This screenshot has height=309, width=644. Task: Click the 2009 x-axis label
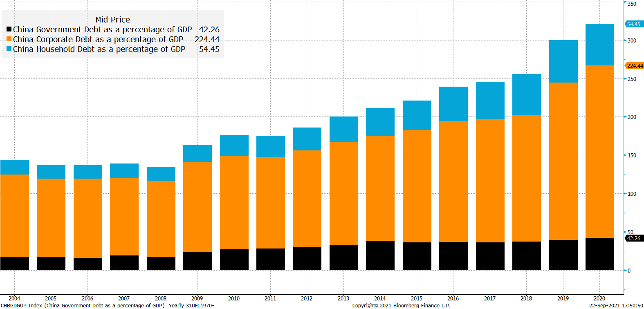(x=197, y=298)
